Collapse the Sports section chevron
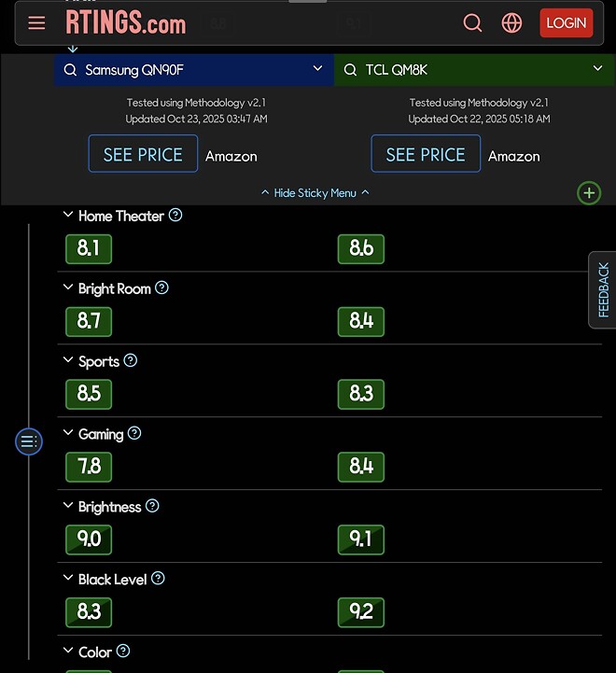The image size is (616, 673). (67, 360)
